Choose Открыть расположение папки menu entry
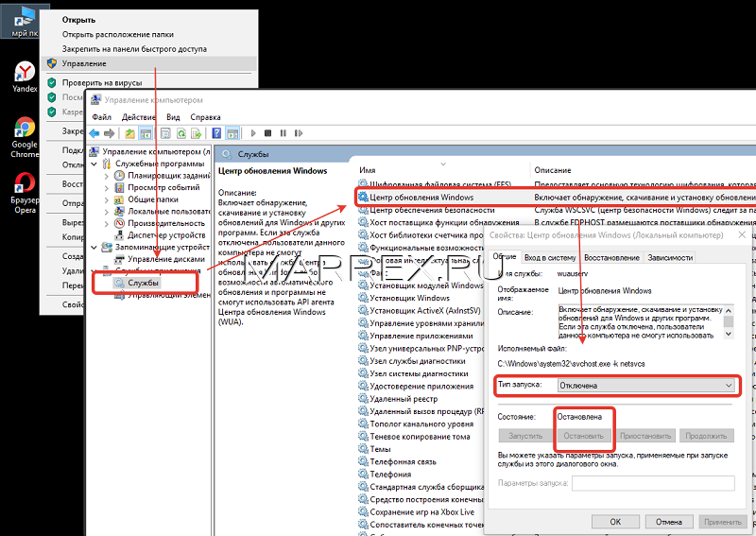The image size is (756, 536). coord(148,34)
